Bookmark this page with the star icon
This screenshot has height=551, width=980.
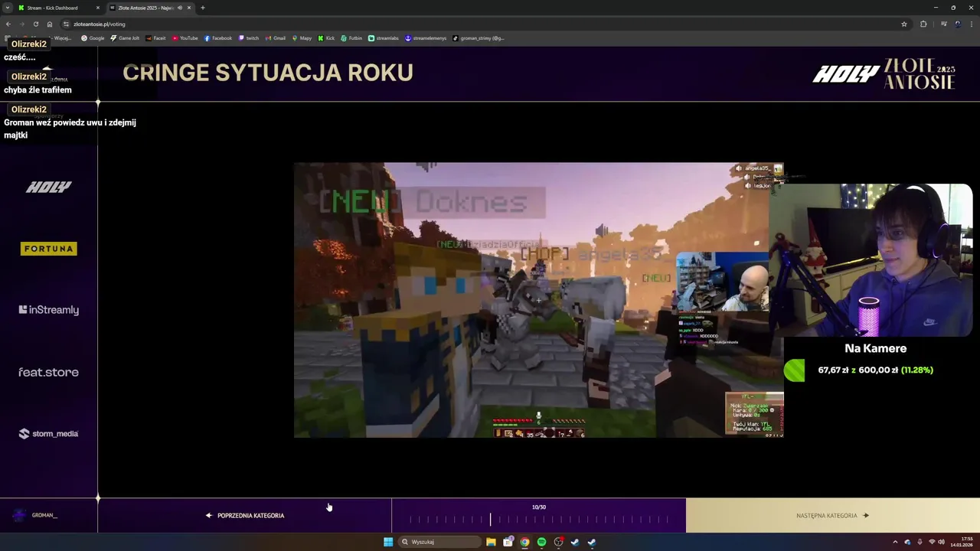[904, 24]
